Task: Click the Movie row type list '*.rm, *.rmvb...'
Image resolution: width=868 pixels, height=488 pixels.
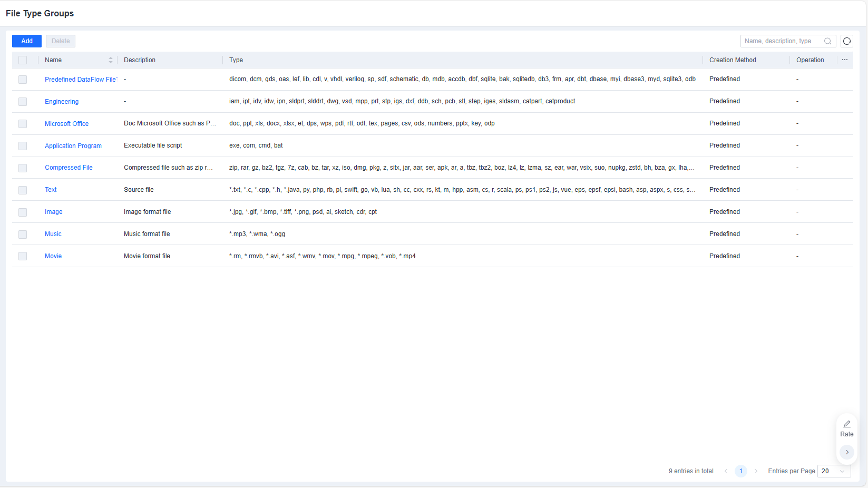Action: pos(323,256)
